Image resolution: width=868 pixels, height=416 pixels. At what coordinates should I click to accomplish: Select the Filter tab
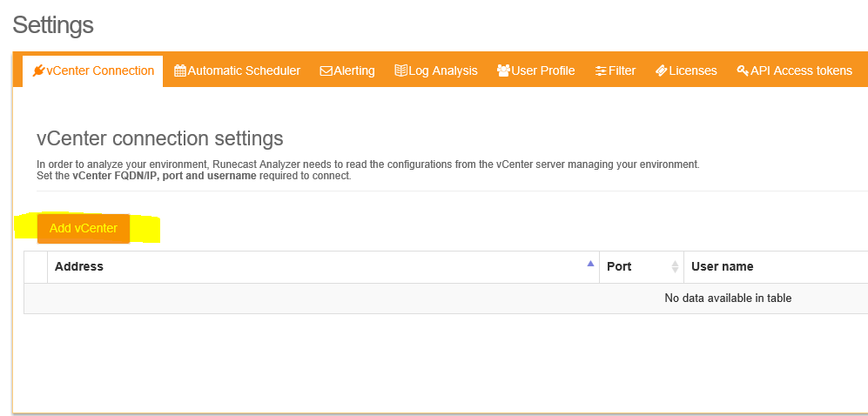(x=615, y=70)
